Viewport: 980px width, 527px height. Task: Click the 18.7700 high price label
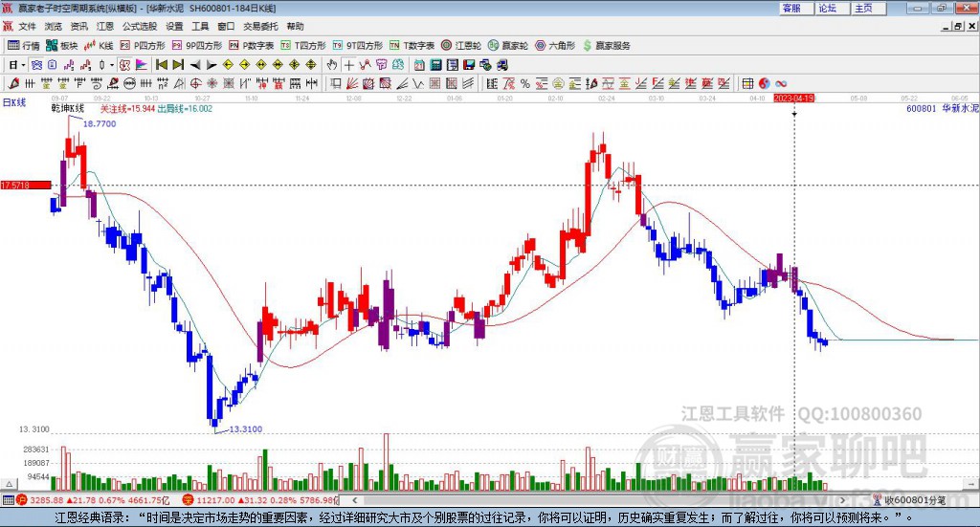100,123
